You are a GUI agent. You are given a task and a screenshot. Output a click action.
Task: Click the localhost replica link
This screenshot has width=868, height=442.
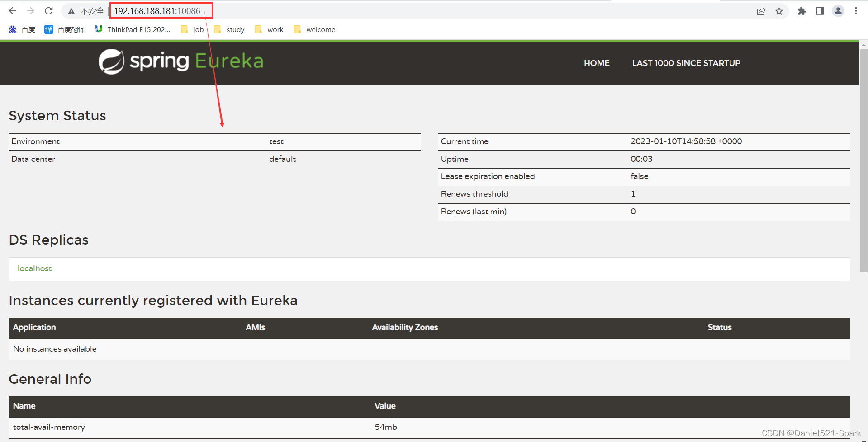click(34, 268)
